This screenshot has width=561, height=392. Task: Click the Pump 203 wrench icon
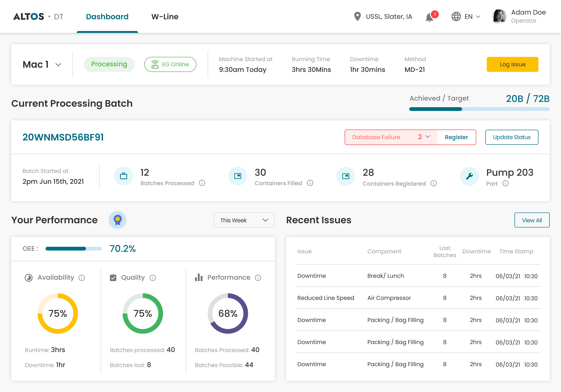(x=469, y=176)
